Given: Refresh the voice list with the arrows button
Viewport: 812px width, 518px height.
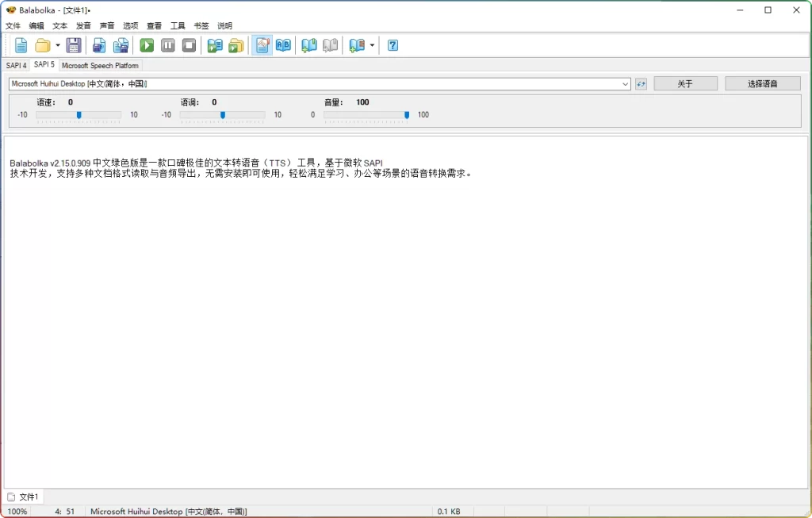Looking at the screenshot, I should coord(641,82).
